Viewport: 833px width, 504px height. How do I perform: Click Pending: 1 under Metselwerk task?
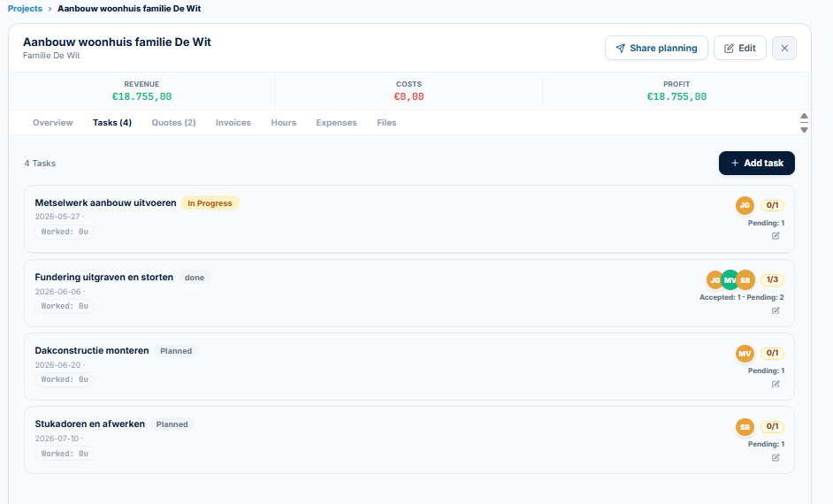(x=766, y=223)
